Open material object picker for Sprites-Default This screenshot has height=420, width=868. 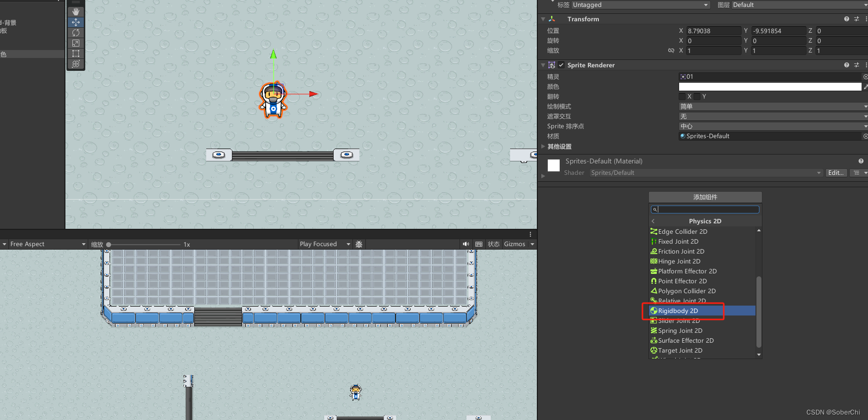(x=865, y=136)
